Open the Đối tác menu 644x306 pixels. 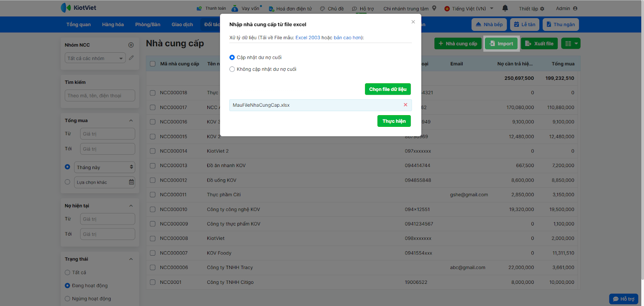(x=211, y=25)
